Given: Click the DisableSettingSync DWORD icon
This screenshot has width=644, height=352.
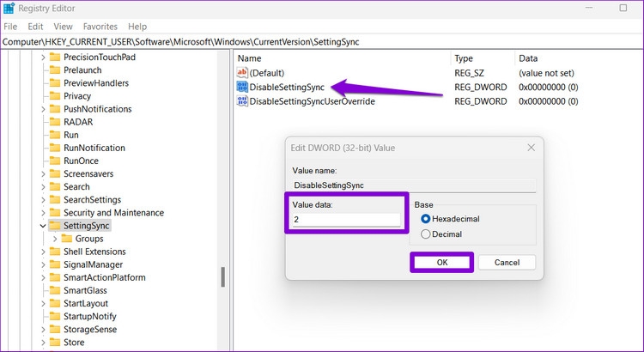Looking at the screenshot, I should (x=242, y=87).
